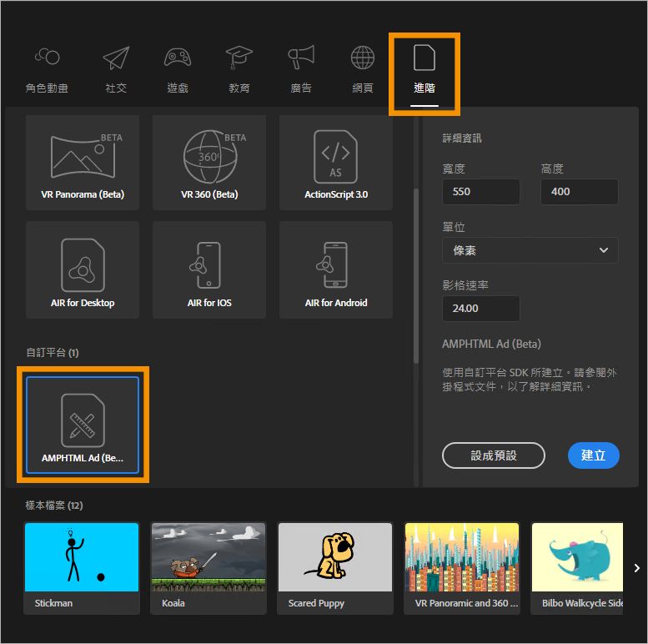Open the VR Panoramic and 360 sample

(x=462, y=568)
